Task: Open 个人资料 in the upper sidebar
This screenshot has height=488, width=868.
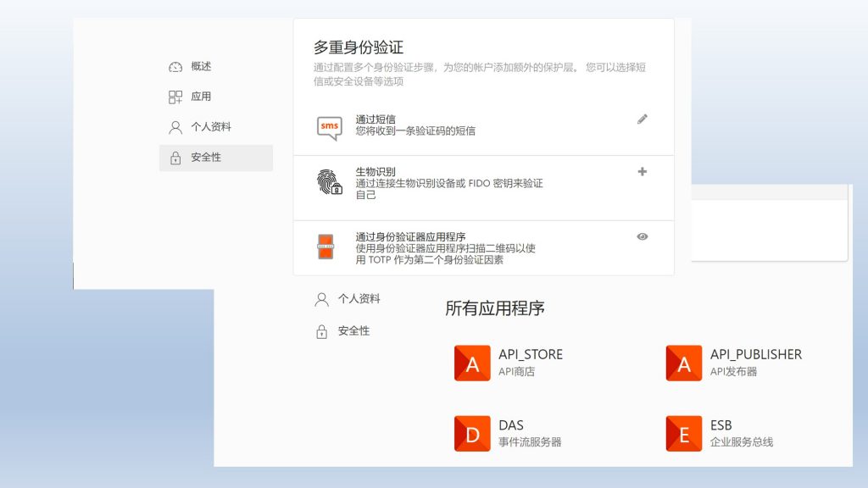Action: pos(210,127)
